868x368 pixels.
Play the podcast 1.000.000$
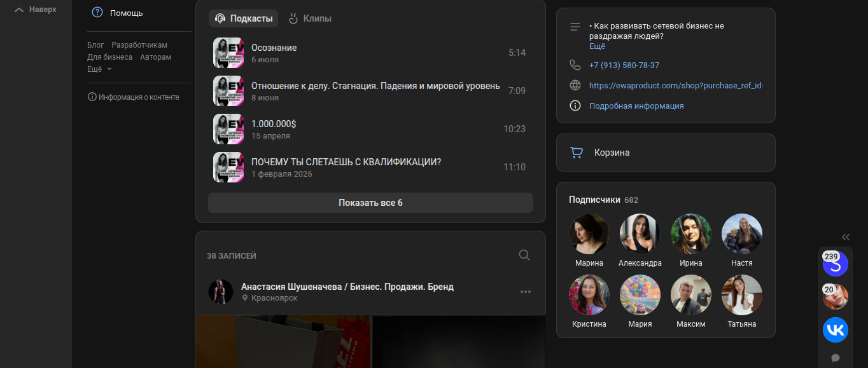pos(370,129)
